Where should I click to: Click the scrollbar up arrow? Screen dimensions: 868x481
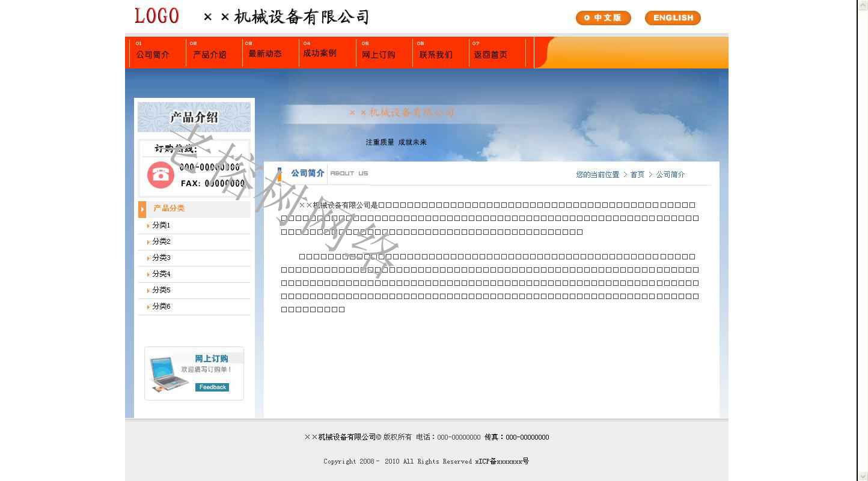coord(862,4)
